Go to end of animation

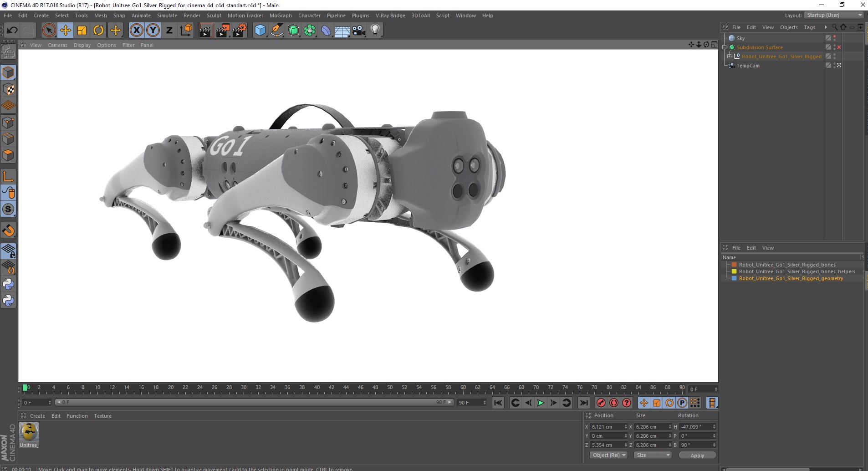(583, 403)
